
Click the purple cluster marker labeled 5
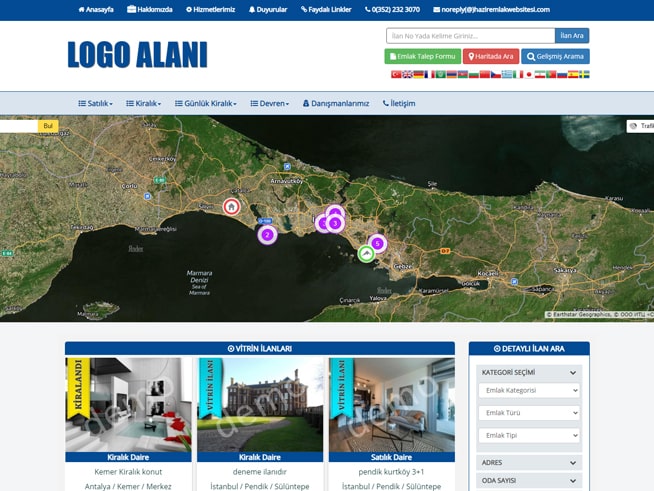point(377,243)
